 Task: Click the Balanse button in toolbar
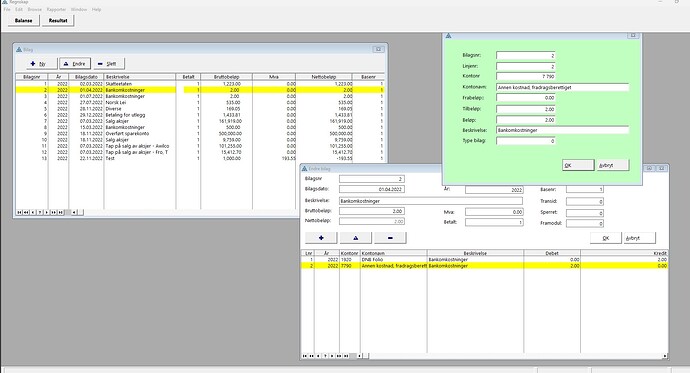(x=23, y=20)
